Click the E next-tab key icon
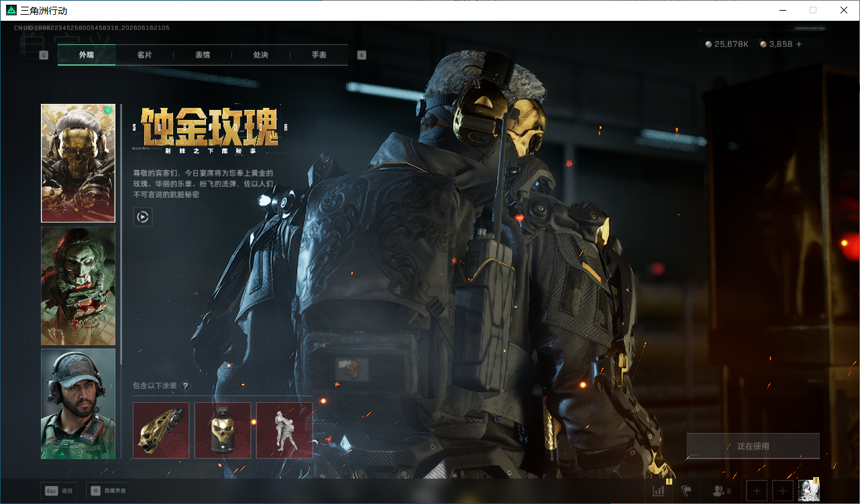 coord(362,55)
